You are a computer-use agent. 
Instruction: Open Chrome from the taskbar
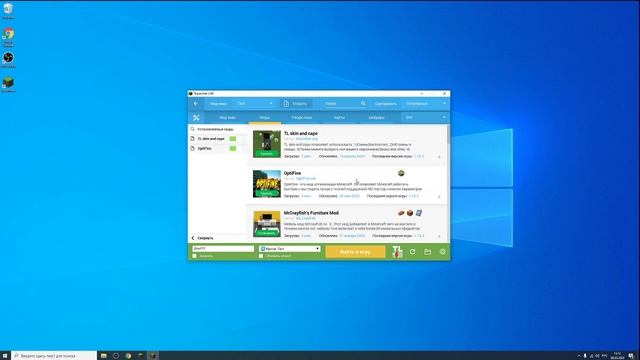click(128, 356)
